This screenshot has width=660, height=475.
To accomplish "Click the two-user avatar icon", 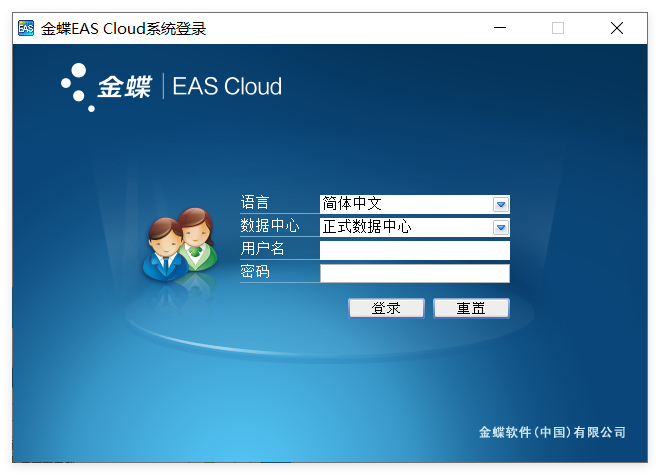I will tap(180, 244).
